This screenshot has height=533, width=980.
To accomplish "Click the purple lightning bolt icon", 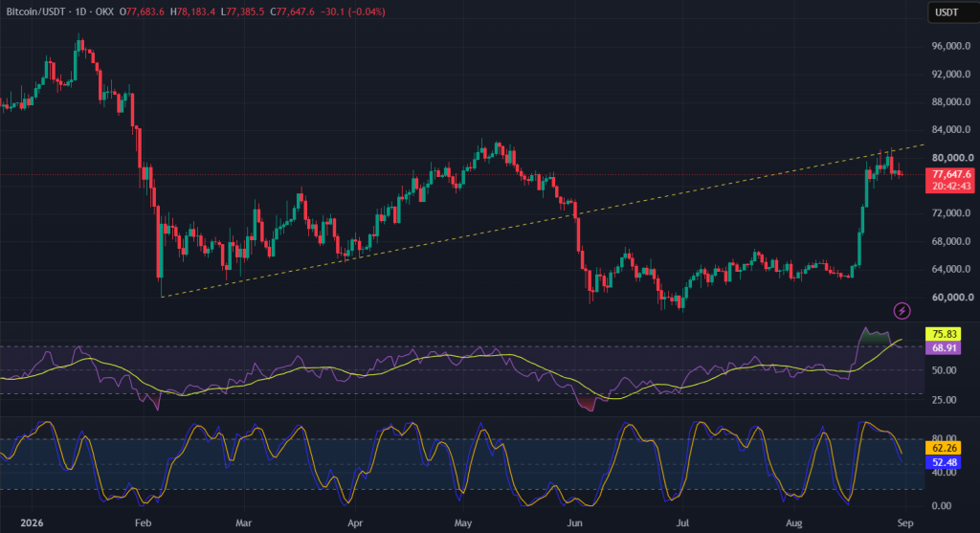I will (902, 311).
